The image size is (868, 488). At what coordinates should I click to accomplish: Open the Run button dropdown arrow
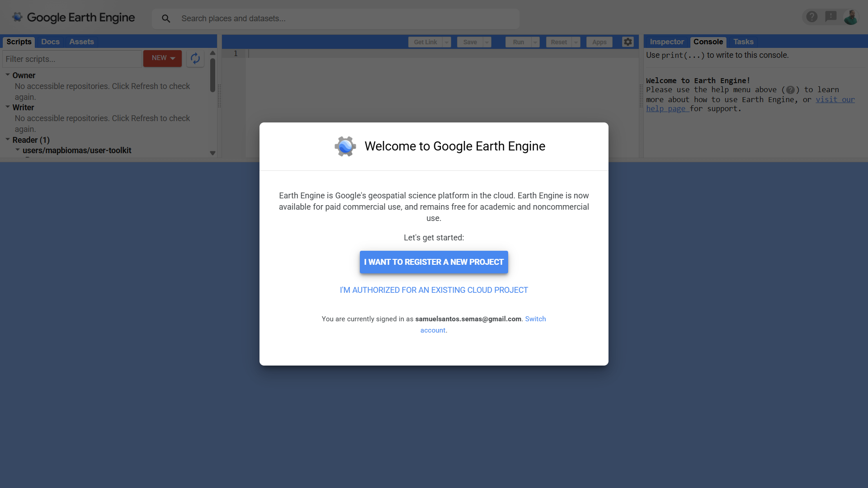(x=535, y=42)
